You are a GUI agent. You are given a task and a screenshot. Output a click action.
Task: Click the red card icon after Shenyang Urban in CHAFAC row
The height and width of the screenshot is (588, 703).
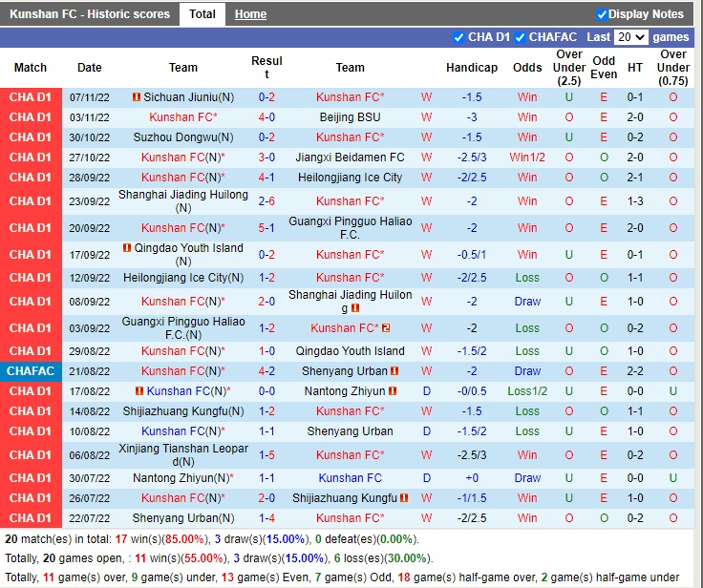(394, 371)
